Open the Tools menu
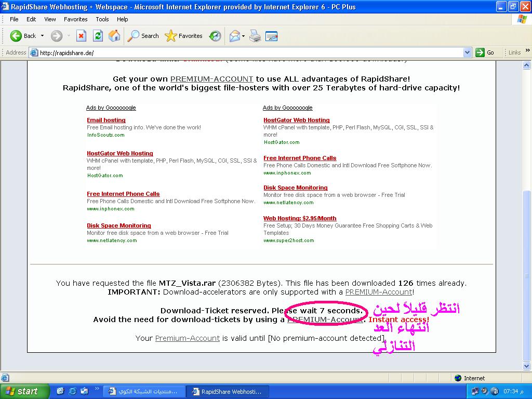532x399 pixels. point(102,19)
